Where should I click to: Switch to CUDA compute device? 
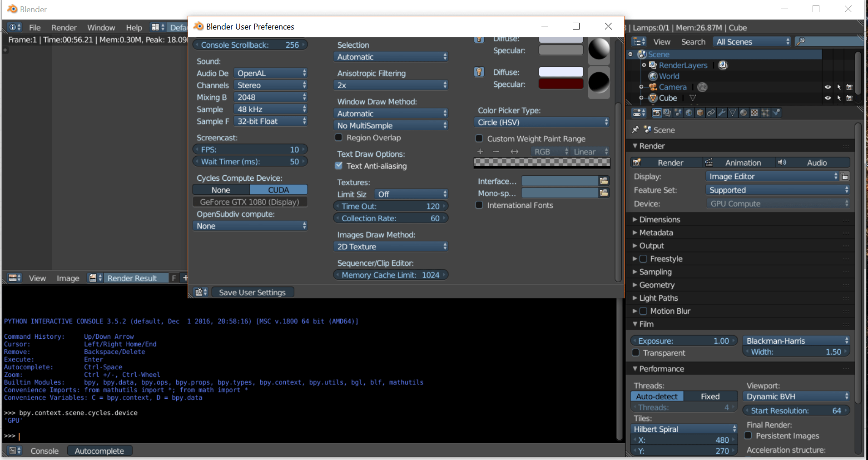pos(278,189)
